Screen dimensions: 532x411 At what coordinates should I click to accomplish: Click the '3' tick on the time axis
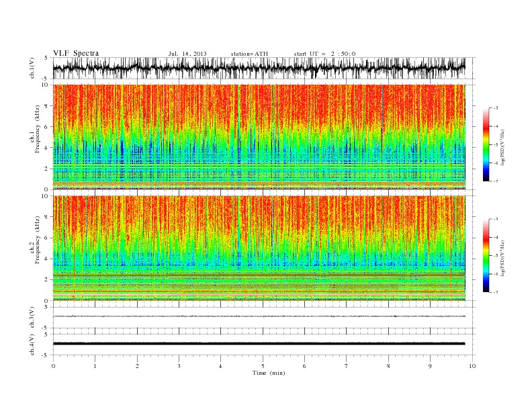pos(179,366)
